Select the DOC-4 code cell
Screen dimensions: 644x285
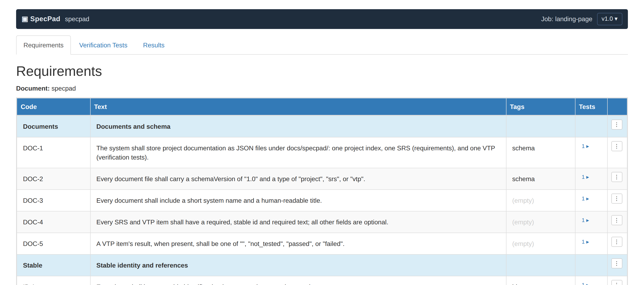click(x=54, y=222)
